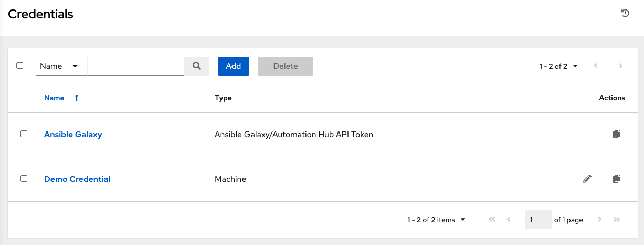Viewport: 644px width, 245px height.
Task: Copy the Demo Credential
Action: 617,179
